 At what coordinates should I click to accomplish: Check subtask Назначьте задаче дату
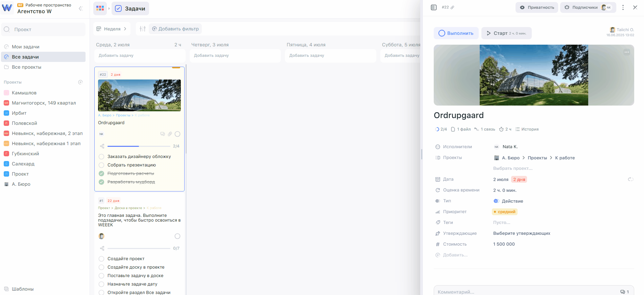pyautogui.click(x=101, y=284)
